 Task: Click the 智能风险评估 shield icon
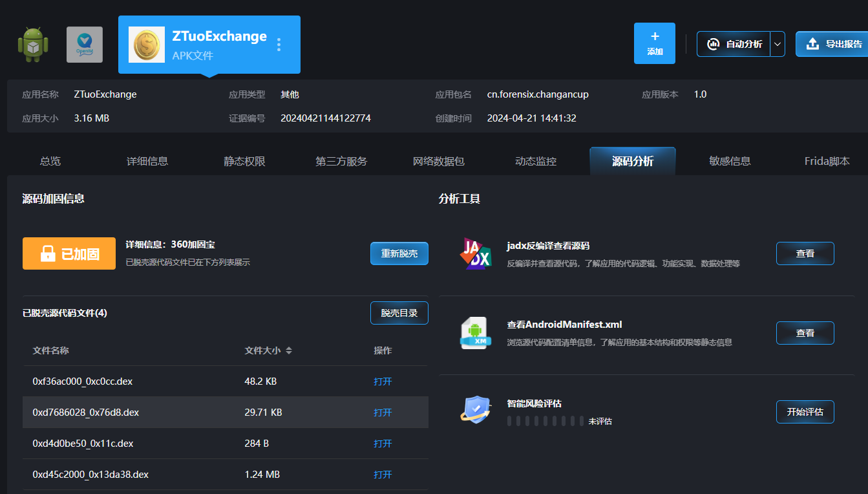[476, 411]
